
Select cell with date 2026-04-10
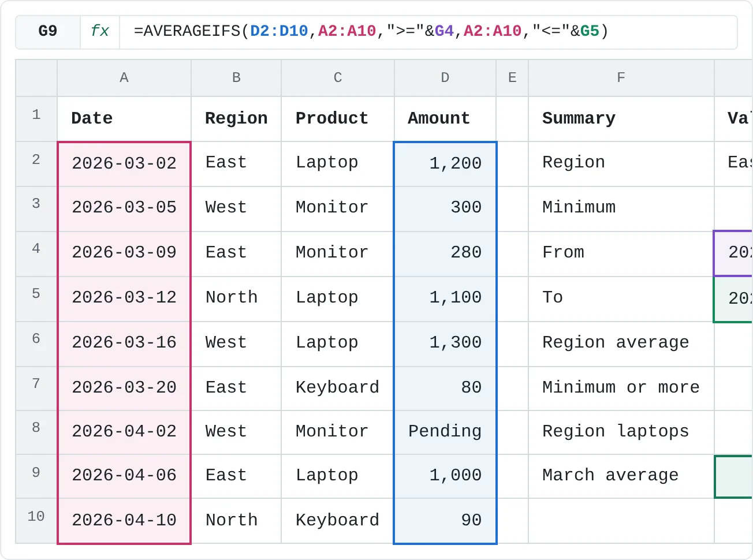[124, 521]
